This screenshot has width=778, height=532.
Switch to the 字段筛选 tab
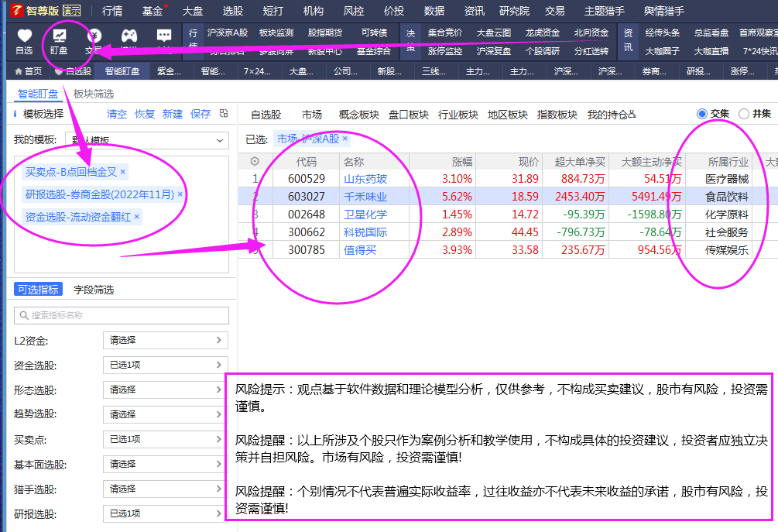pos(94,290)
